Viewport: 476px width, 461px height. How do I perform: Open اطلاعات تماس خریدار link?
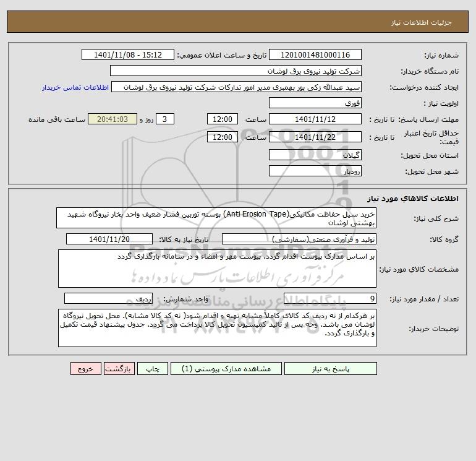pos(75,87)
